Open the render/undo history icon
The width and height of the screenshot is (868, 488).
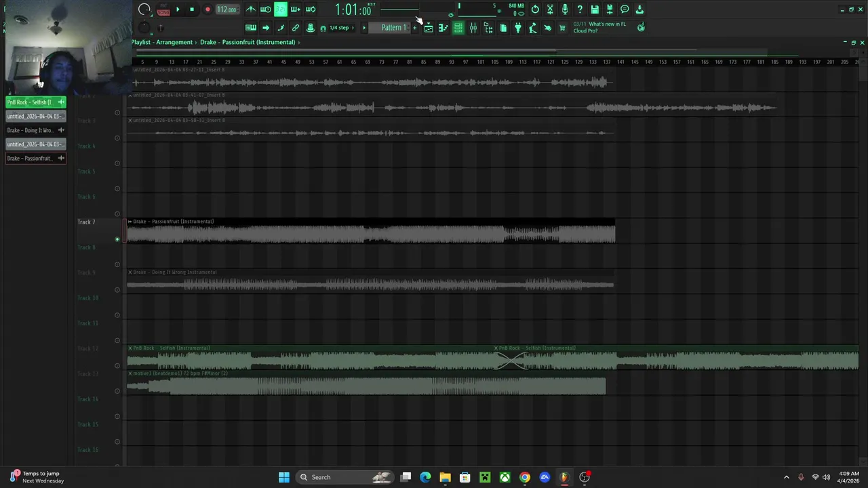[x=535, y=9]
